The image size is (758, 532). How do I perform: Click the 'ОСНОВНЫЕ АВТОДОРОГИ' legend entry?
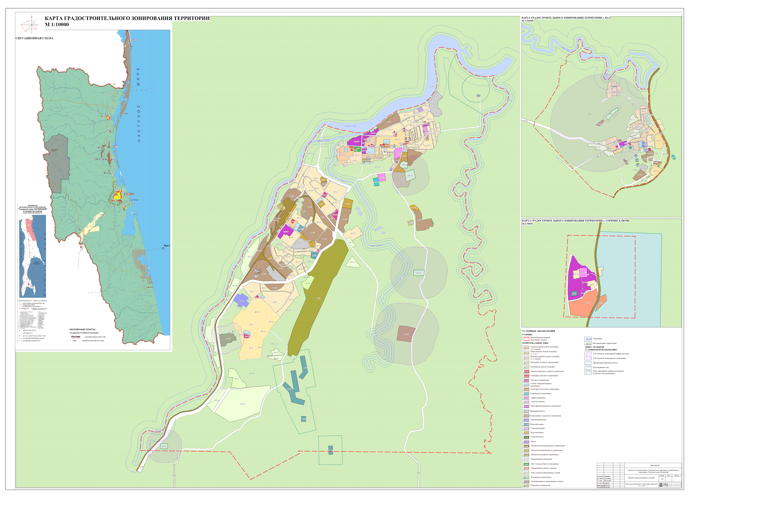coord(29,341)
